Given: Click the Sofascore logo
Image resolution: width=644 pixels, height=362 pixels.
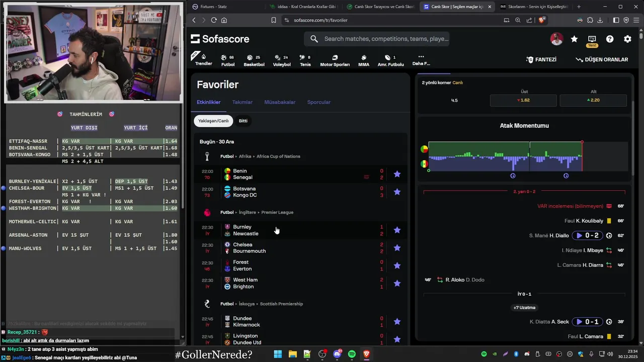Looking at the screenshot, I should tap(220, 39).
